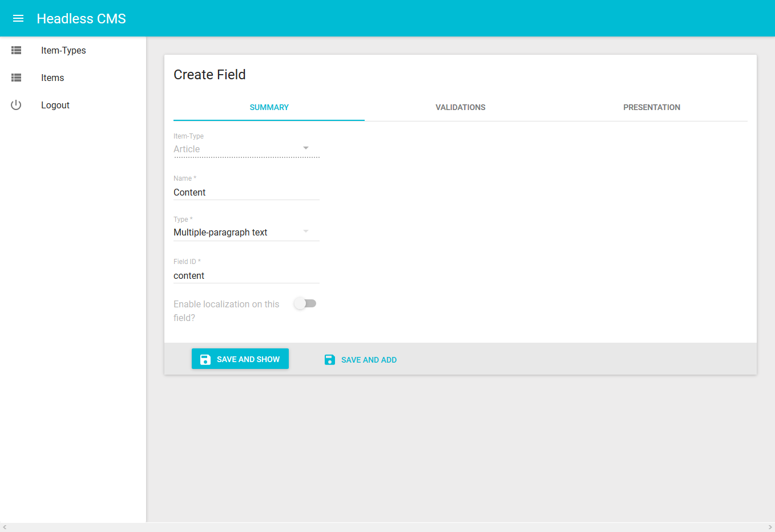Click the floppy icon in Save and Add

[330, 359]
